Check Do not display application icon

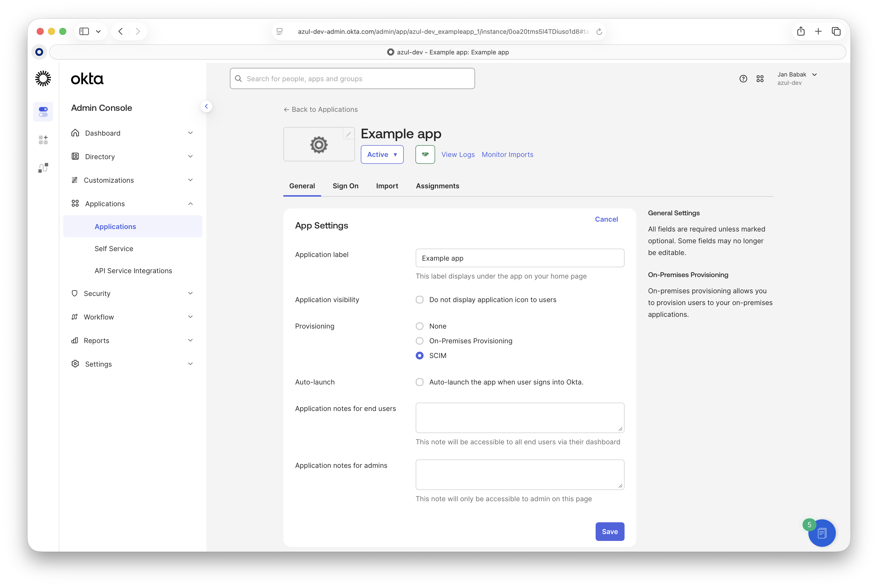click(419, 300)
